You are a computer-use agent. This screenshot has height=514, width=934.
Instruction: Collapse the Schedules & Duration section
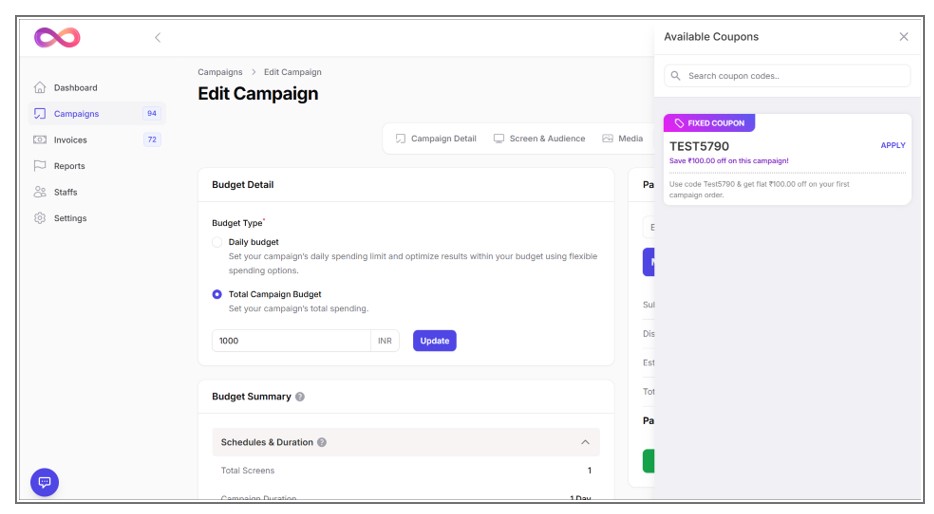point(585,442)
